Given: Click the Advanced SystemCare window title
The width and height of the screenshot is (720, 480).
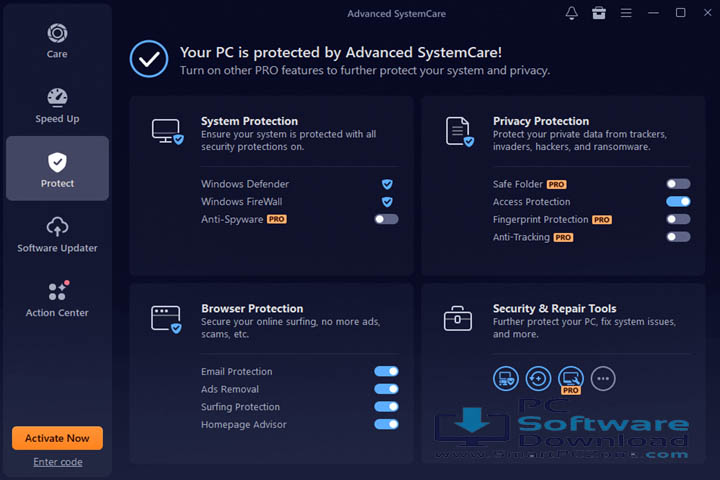Looking at the screenshot, I should pos(396,14).
